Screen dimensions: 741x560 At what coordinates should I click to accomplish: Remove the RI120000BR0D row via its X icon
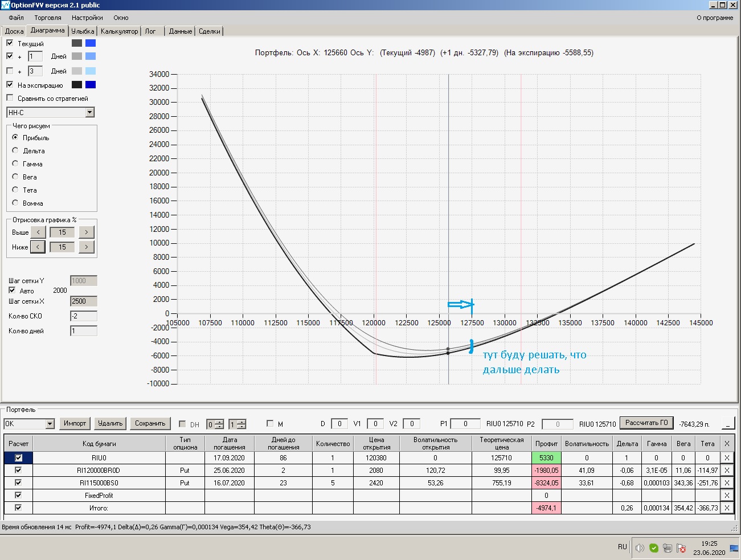727,470
